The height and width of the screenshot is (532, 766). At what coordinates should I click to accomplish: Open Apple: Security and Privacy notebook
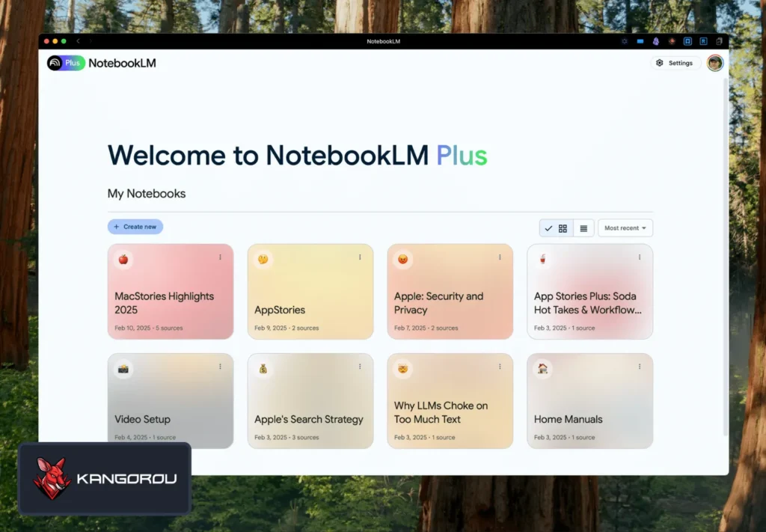(450, 292)
